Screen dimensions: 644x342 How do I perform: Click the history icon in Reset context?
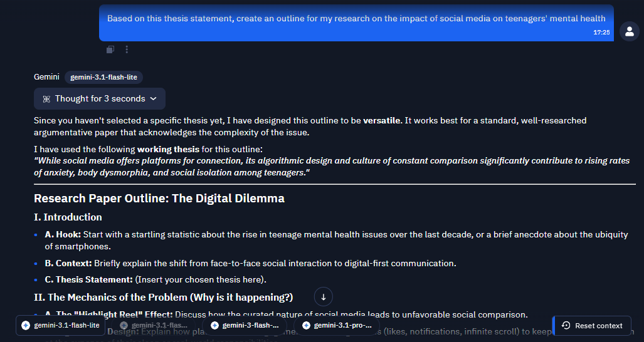566,326
